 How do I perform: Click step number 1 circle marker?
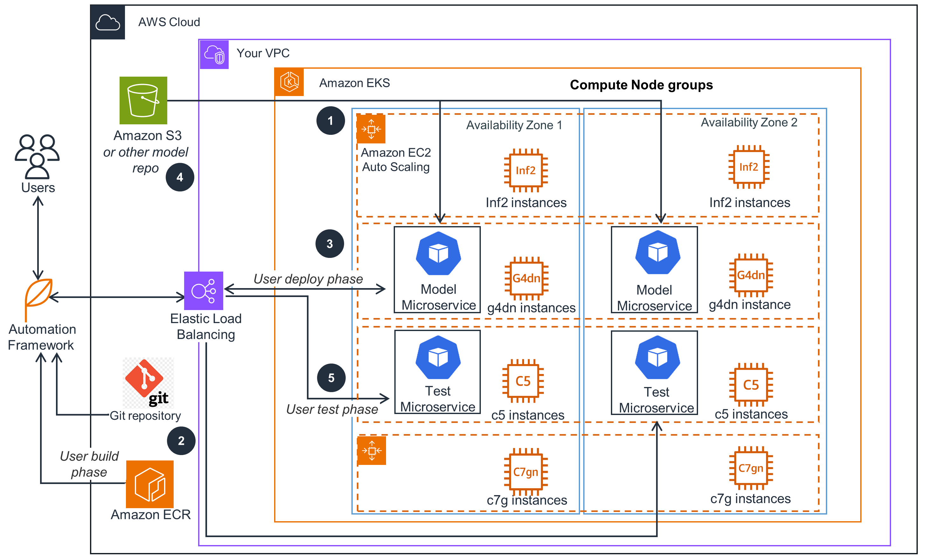(330, 121)
